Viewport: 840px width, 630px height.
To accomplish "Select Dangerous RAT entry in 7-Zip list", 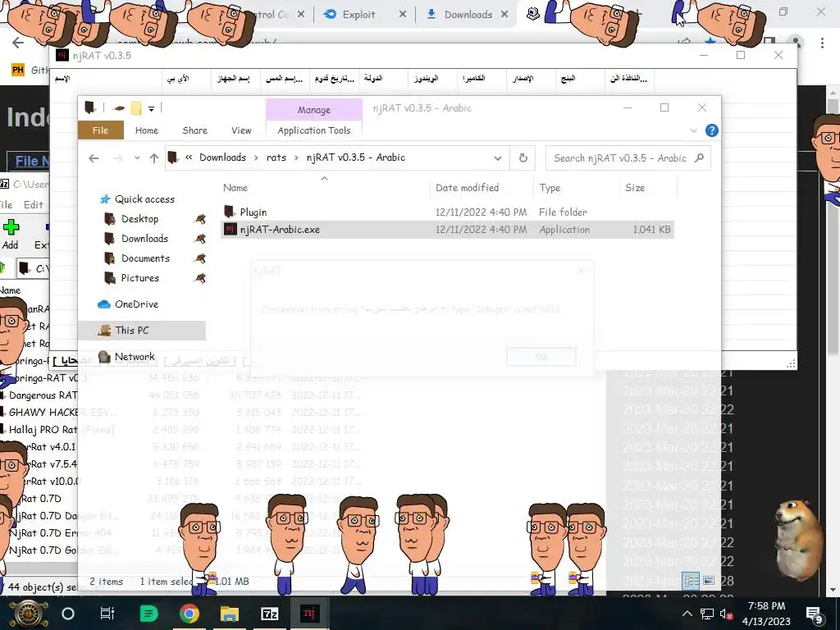I will pos(42,395).
